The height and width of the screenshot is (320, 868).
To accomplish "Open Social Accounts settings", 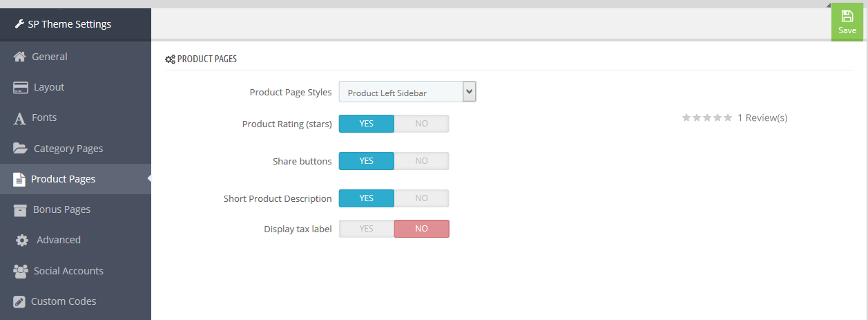I will pos(75,271).
